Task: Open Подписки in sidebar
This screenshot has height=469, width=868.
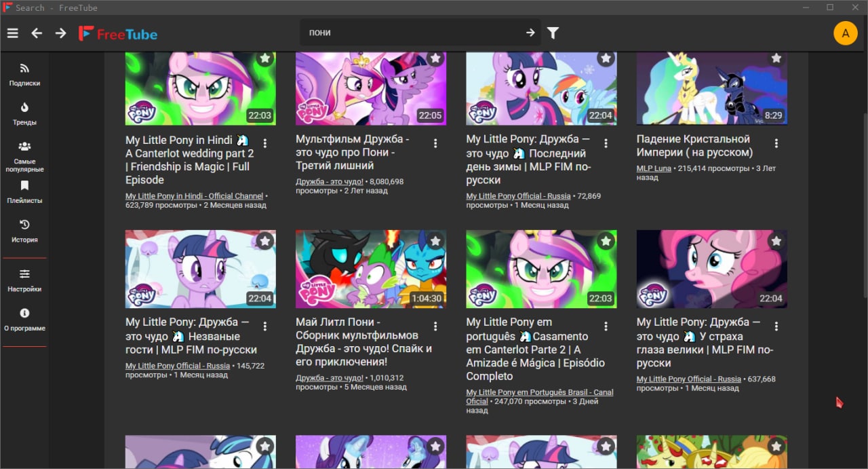Action: pos(24,75)
